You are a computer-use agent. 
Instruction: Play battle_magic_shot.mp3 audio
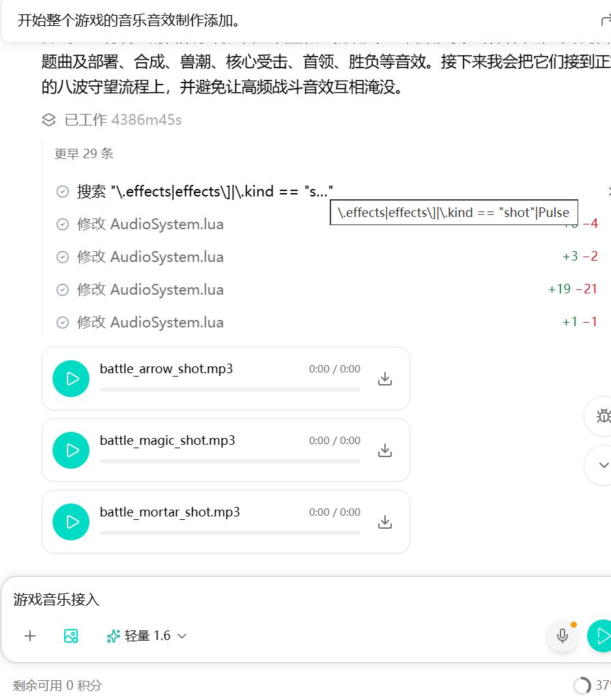point(71,450)
